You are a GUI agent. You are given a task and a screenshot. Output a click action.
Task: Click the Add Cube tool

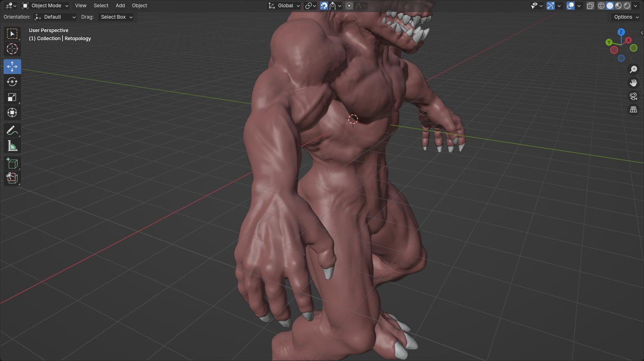(x=12, y=163)
